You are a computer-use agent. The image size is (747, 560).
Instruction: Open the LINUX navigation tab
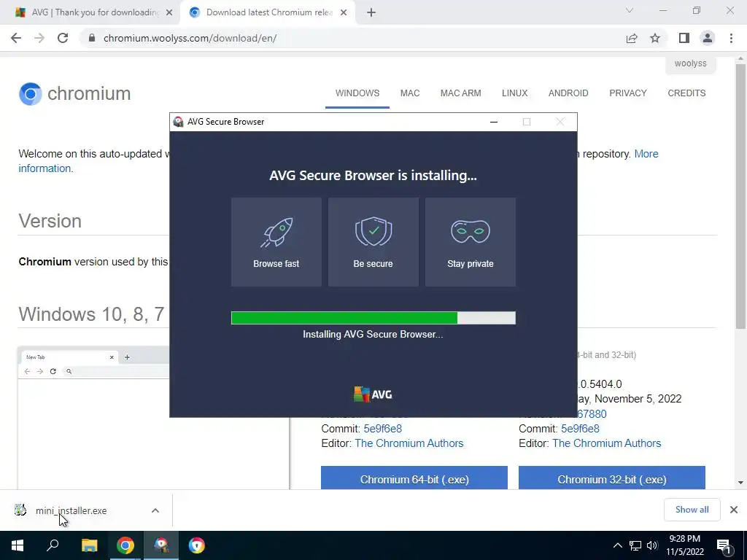[x=514, y=93]
